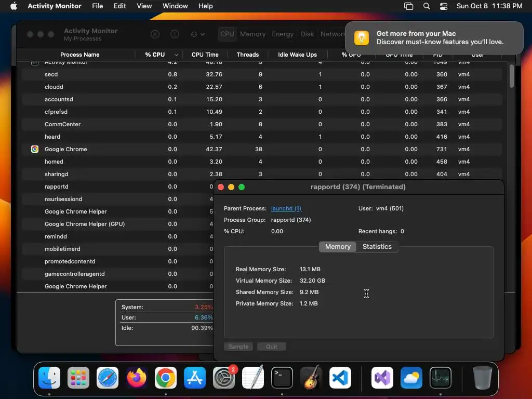Launch Safari from the Dock
Image resolution: width=532 pixels, height=399 pixels.
tap(108, 378)
